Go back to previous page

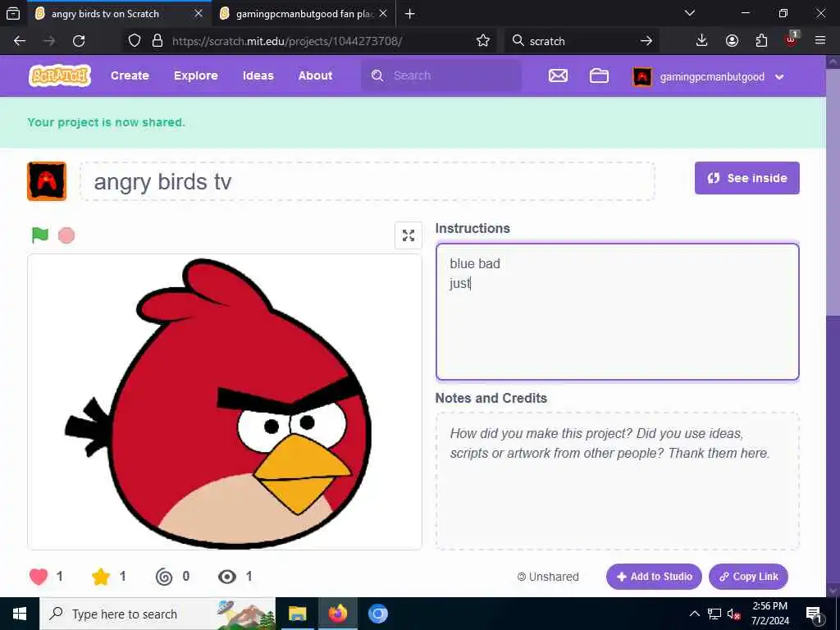click(20, 41)
